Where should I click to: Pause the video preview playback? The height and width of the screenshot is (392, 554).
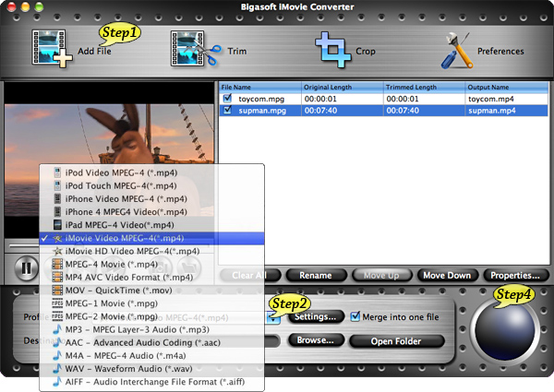[x=27, y=268]
